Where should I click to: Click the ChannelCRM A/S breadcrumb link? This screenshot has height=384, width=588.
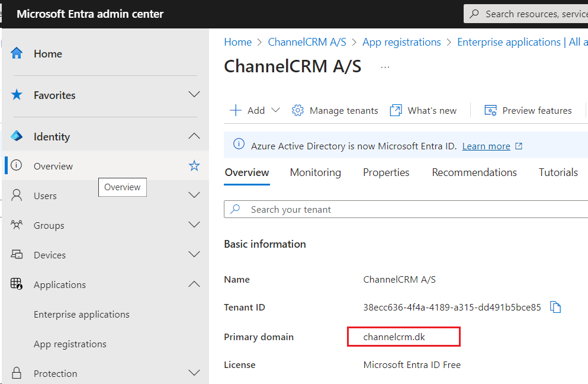click(x=307, y=42)
